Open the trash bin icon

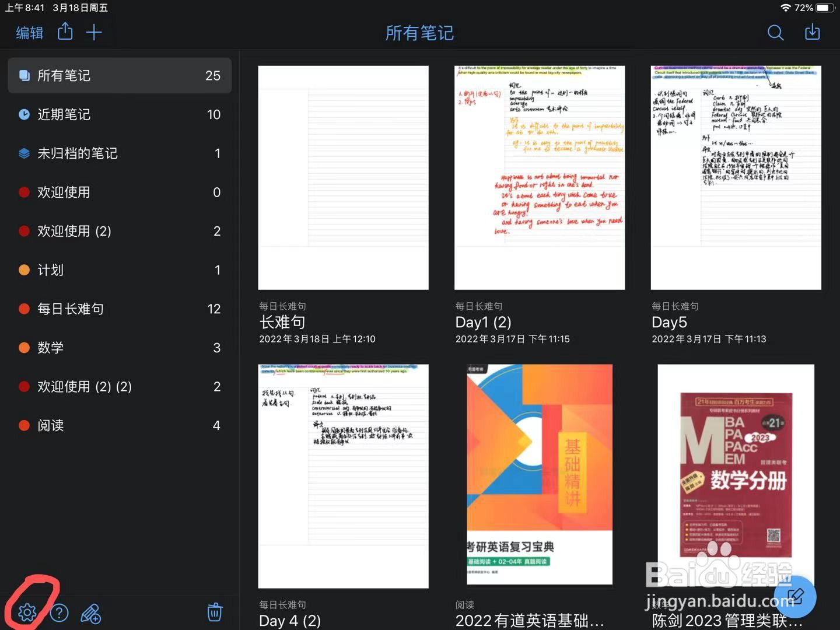coord(215,612)
